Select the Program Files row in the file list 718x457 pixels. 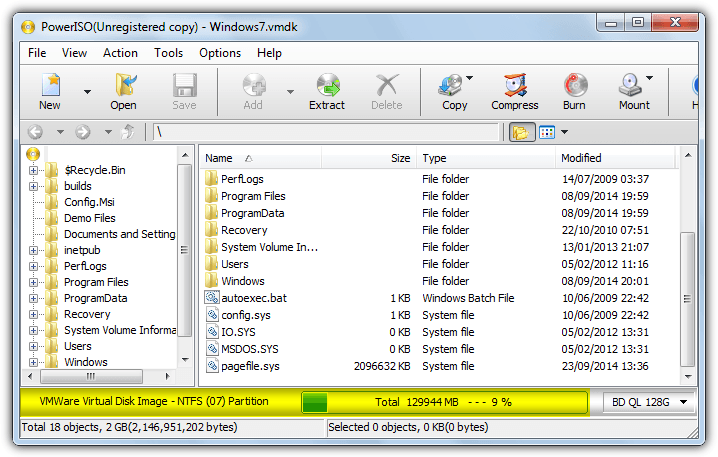tap(440, 196)
